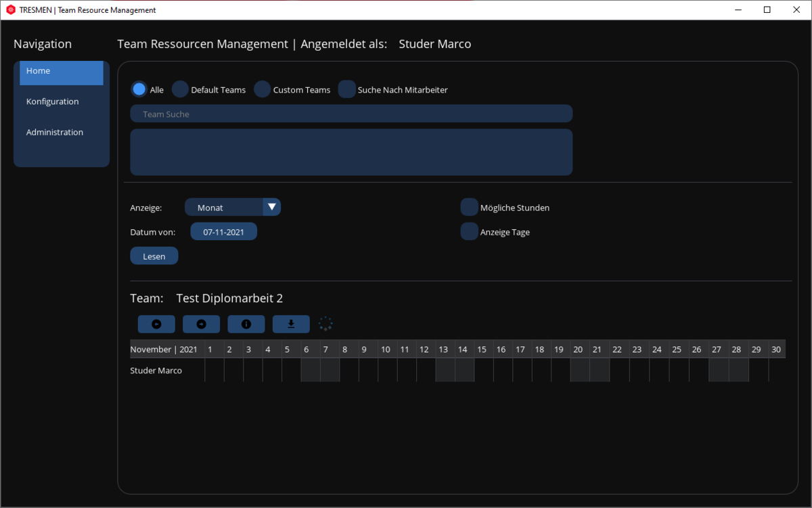Click into the Team Suche field
Image resolution: width=812 pixels, height=508 pixels.
[x=351, y=114]
